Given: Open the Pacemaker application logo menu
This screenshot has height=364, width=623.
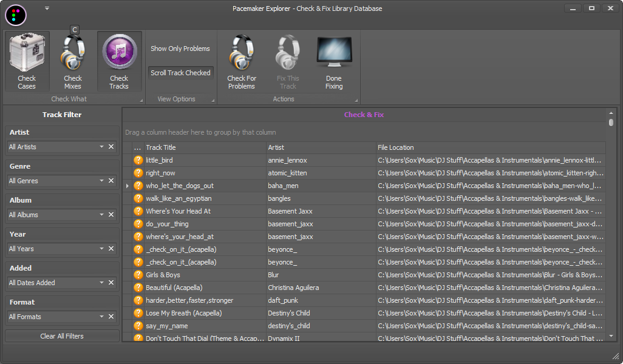Looking at the screenshot, I should point(16,16).
